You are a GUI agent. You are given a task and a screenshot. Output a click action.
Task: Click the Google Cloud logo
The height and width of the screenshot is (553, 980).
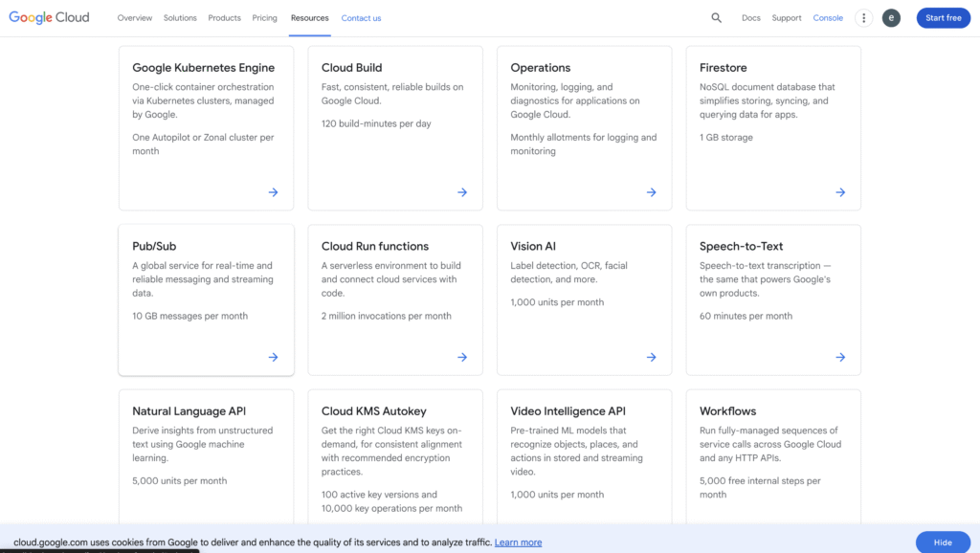[x=50, y=18]
